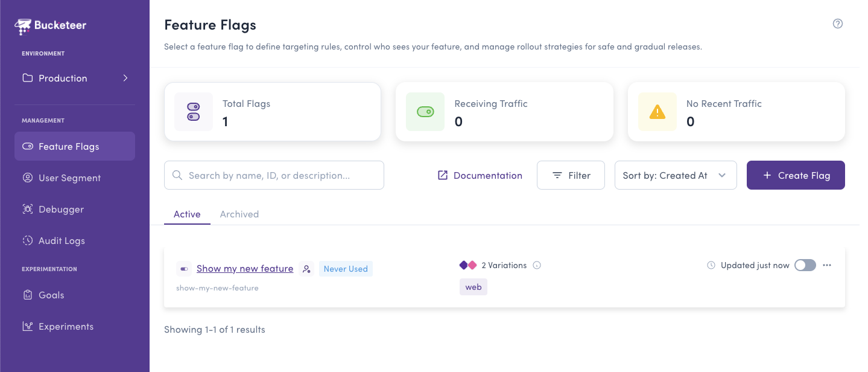The image size is (868, 372).
Task: Click the No Recent Traffic warning icon
Action: click(657, 112)
